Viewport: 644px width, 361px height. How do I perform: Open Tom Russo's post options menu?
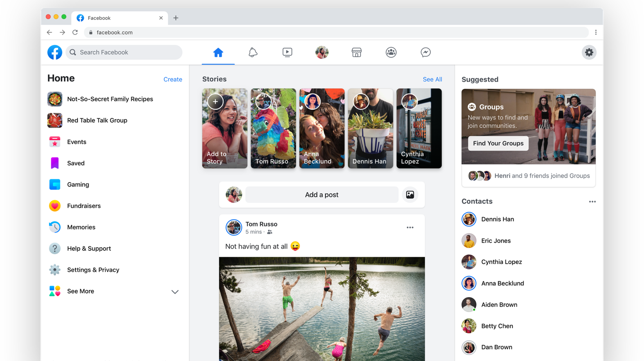(410, 227)
